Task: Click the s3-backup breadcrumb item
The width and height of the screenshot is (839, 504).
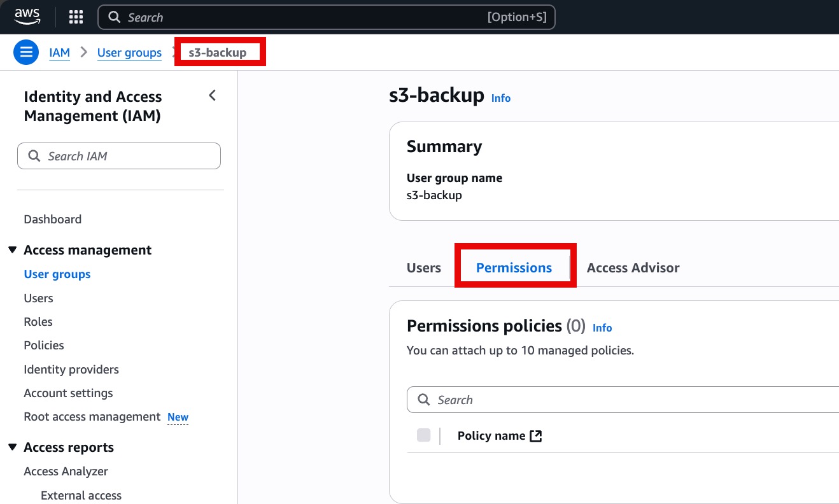Action: pos(218,52)
